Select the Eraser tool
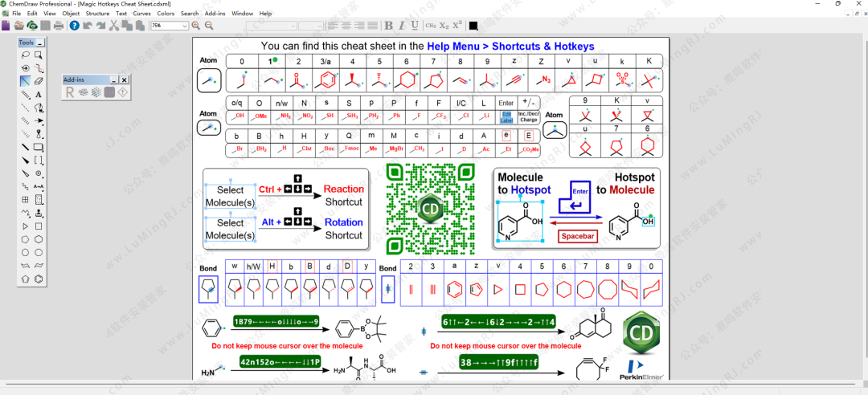Viewport: 868px width, 395px height. click(x=39, y=81)
